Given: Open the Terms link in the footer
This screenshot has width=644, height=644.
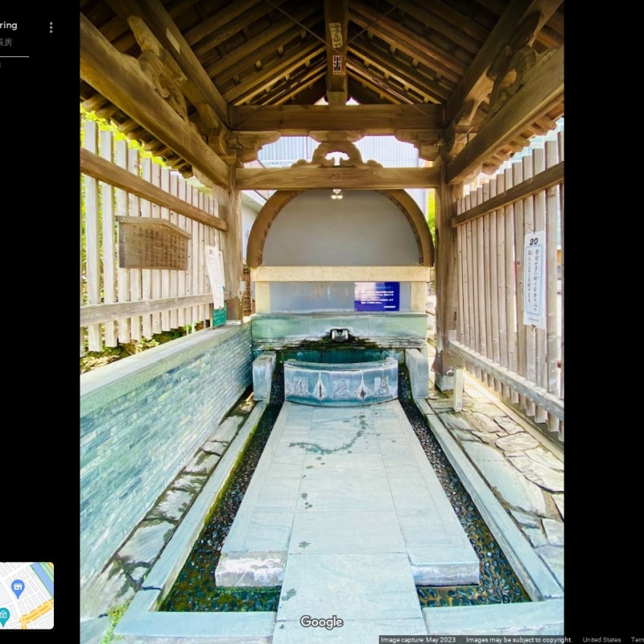Looking at the screenshot, I should tap(637, 640).
